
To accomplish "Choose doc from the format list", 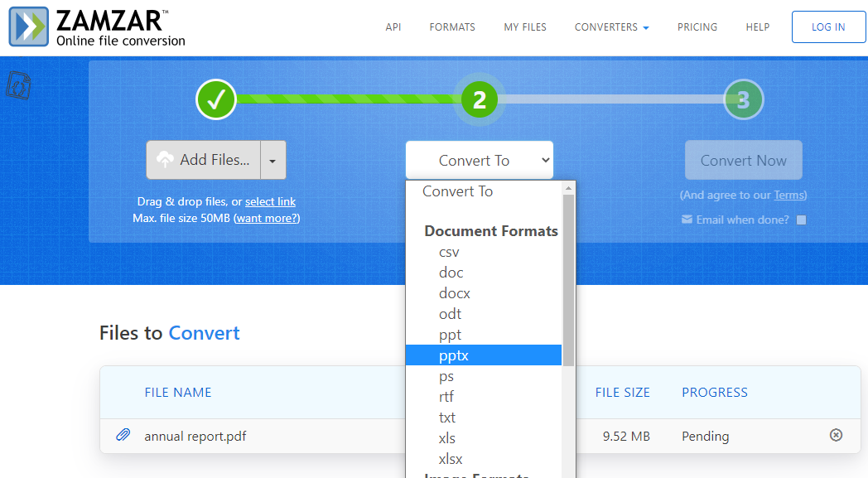I will 484,273.
